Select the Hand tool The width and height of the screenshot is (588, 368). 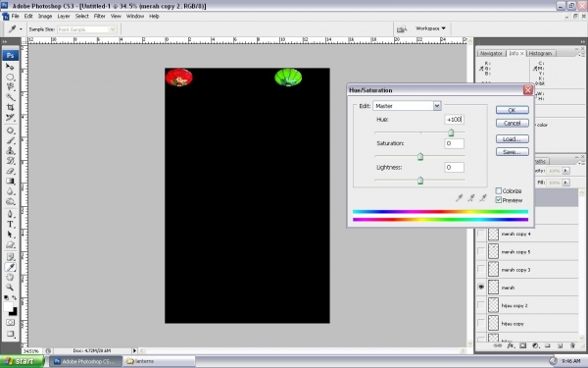click(10, 278)
